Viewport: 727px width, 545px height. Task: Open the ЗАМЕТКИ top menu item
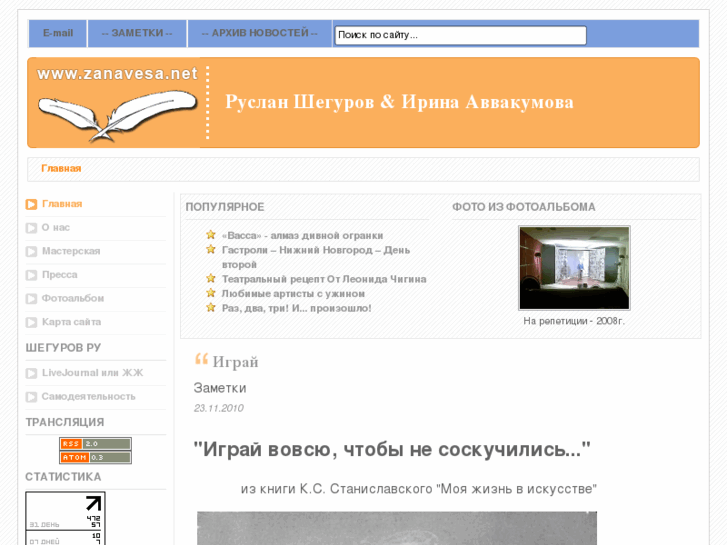tap(137, 33)
